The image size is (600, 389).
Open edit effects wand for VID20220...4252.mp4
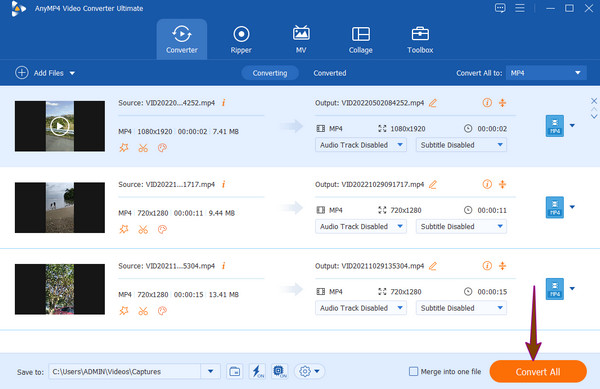click(x=124, y=148)
